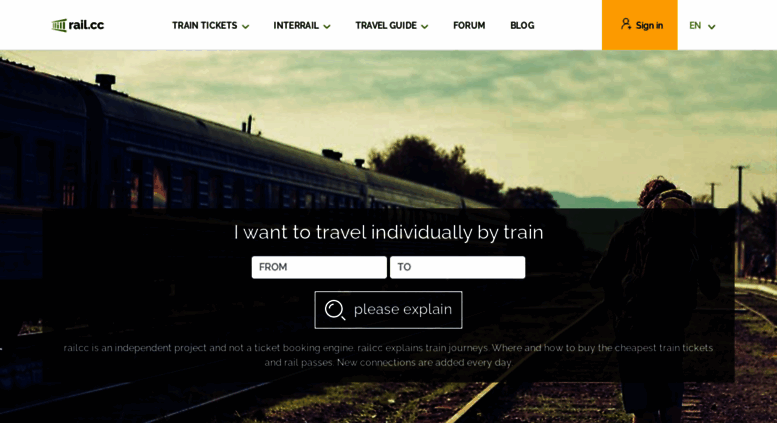Go to the Forum page
The image size is (777, 423).
pyautogui.click(x=469, y=25)
